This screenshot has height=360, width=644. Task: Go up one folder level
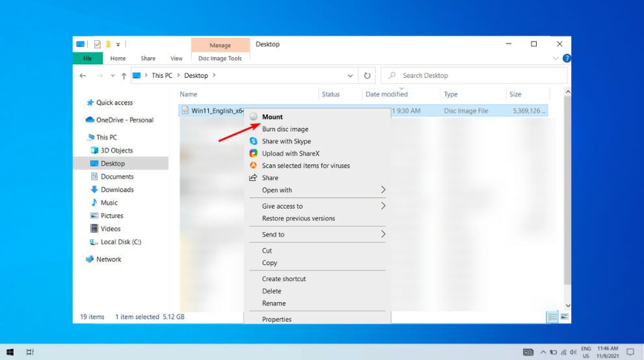coord(124,75)
